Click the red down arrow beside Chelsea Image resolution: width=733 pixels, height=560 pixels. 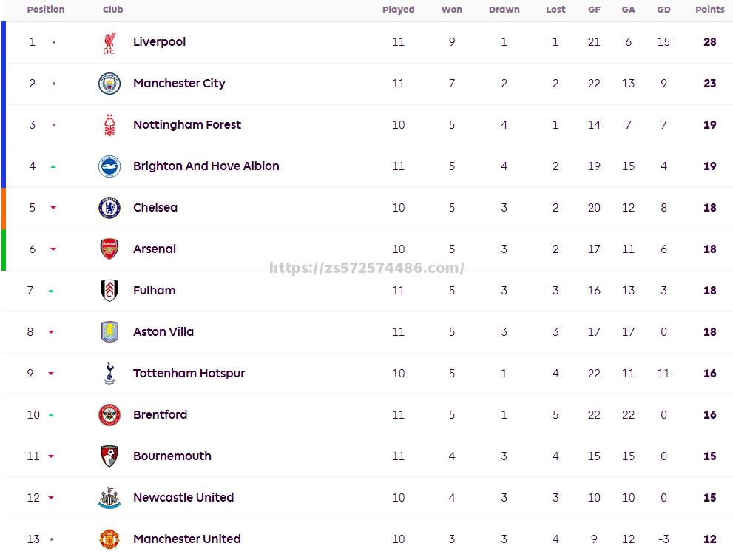(x=53, y=208)
